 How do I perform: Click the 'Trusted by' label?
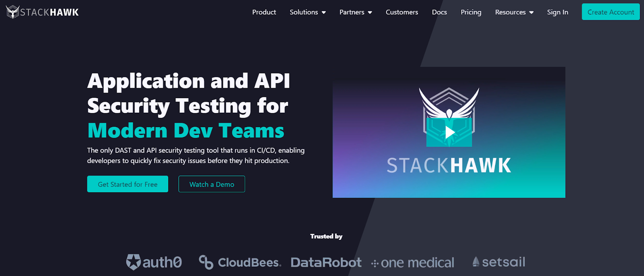(x=326, y=236)
